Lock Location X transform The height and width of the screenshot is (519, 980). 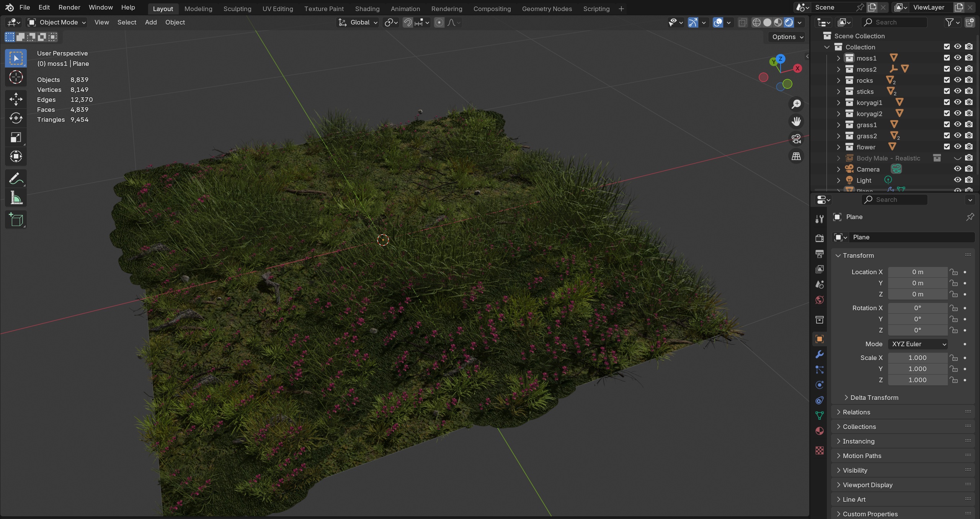pos(953,272)
